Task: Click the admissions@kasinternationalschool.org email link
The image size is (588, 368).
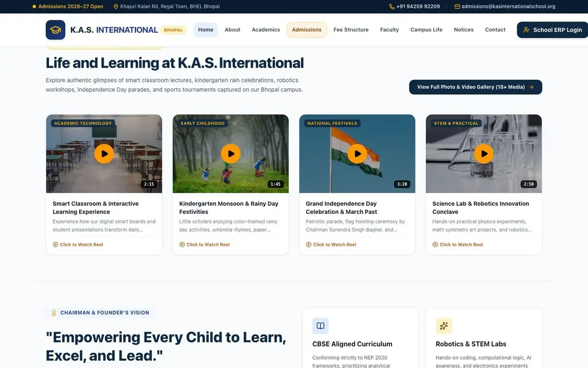Action: pyautogui.click(x=509, y=7)
